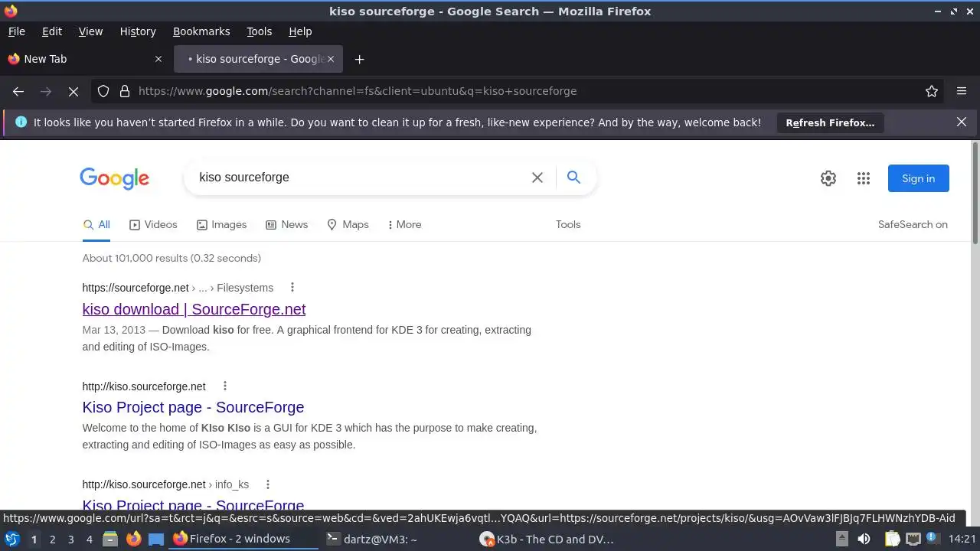Image resolution: width=980 pixels, height=551 pixels.
Task: Open options for http://kiso.sourceforge.net result
Action: pyautogui.click(x=224, y=386)
